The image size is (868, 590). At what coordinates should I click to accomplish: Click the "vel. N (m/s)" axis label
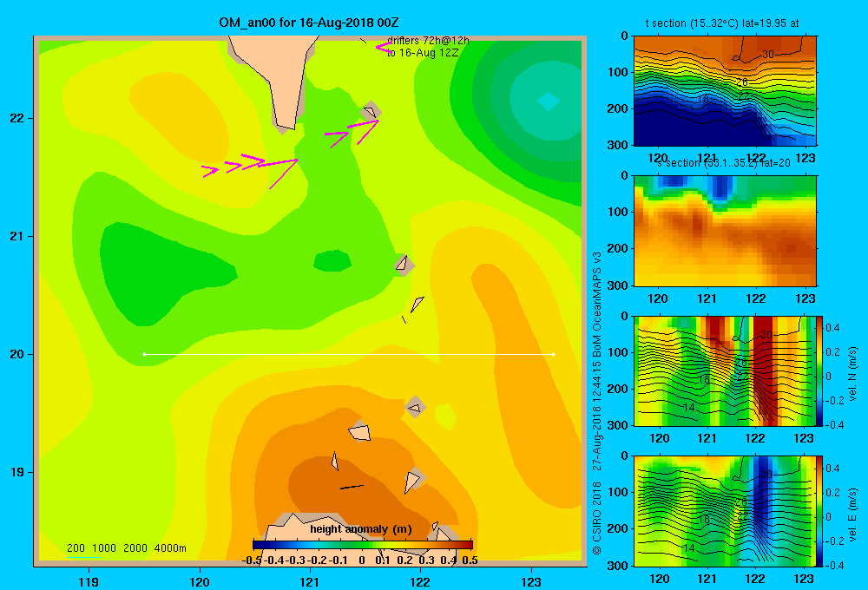[x=853, y=374]
